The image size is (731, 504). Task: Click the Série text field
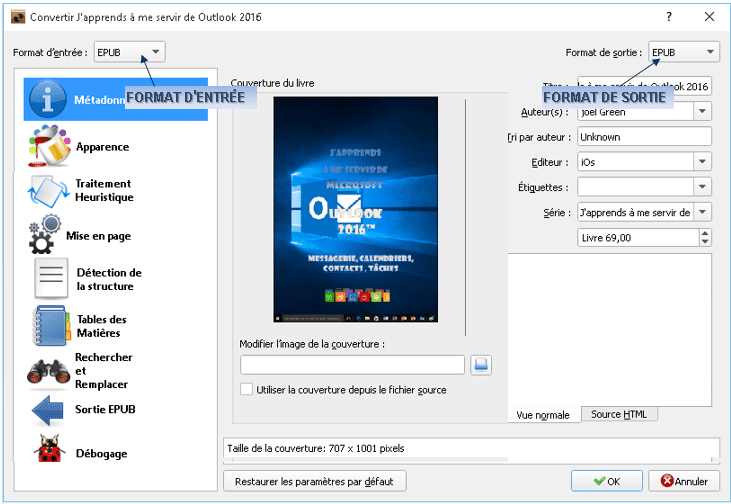point(635,212)
